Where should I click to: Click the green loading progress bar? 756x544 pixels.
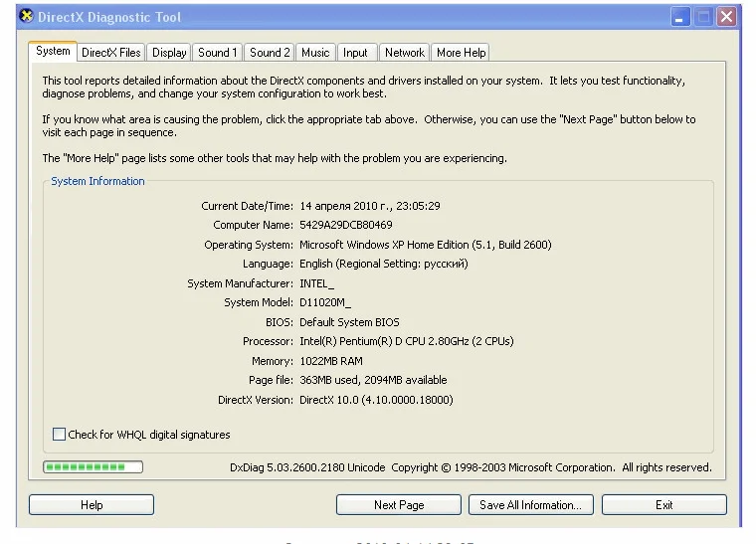[x=93, y=466]
